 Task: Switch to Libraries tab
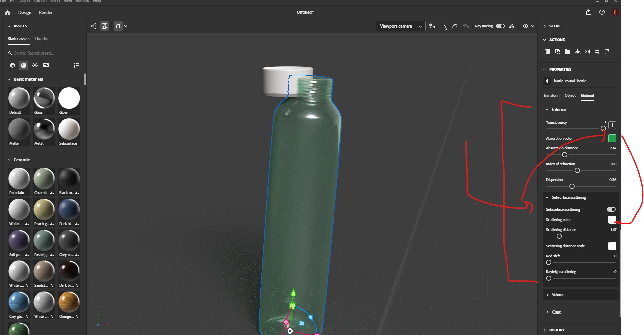pyautogui.click(x=41, y=39)
